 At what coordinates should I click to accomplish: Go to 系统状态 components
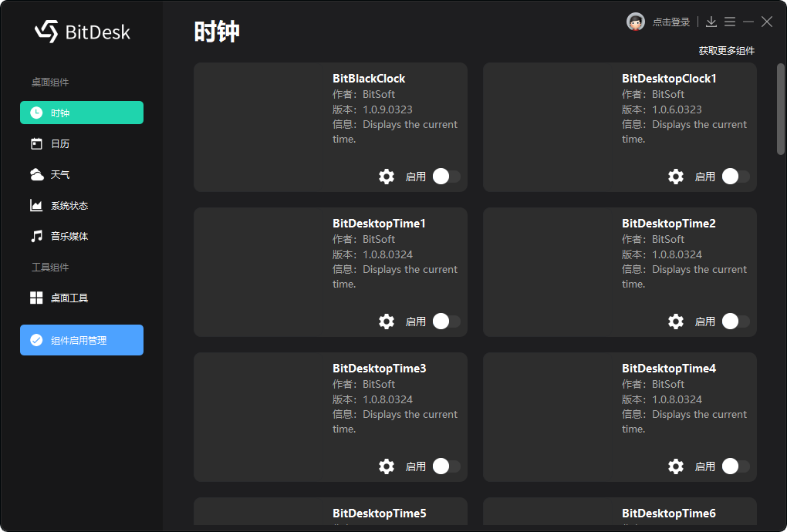click(x=82, y=206)
